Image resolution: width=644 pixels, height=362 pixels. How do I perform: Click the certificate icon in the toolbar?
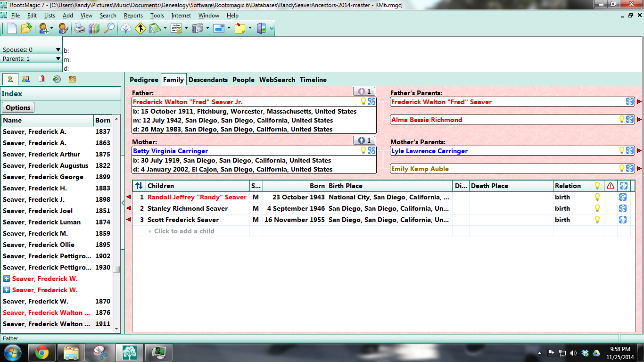point(176,28)
